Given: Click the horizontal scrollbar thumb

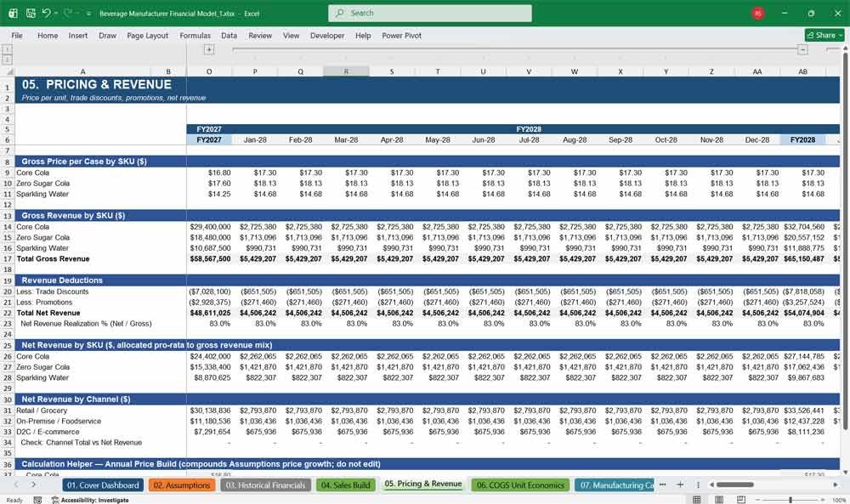Looking at the screenshot, I should coord(735,485).
